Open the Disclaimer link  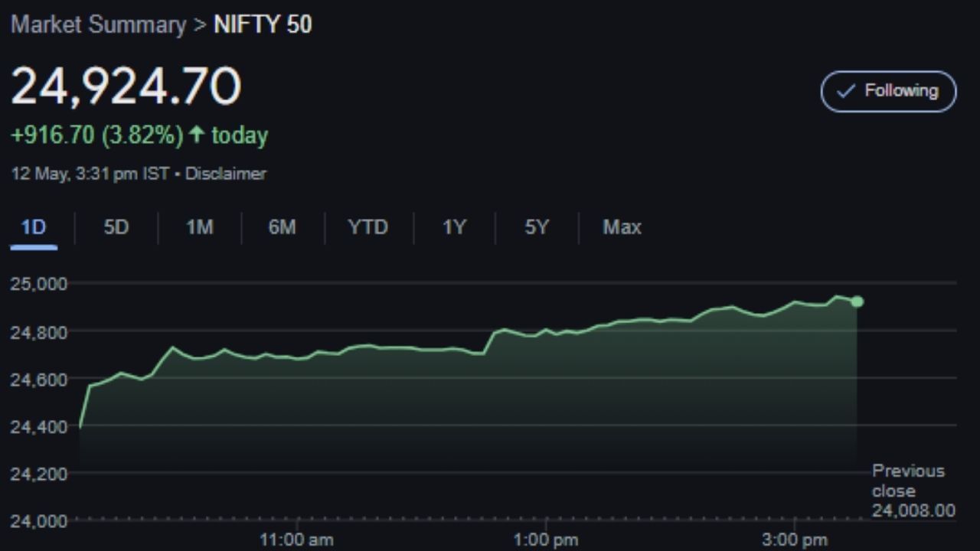226,174
